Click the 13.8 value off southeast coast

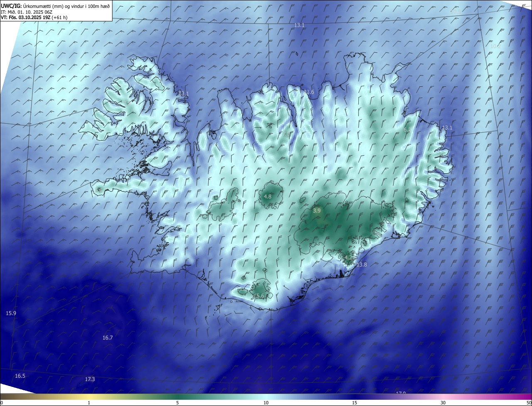click(x=362, y=264)
